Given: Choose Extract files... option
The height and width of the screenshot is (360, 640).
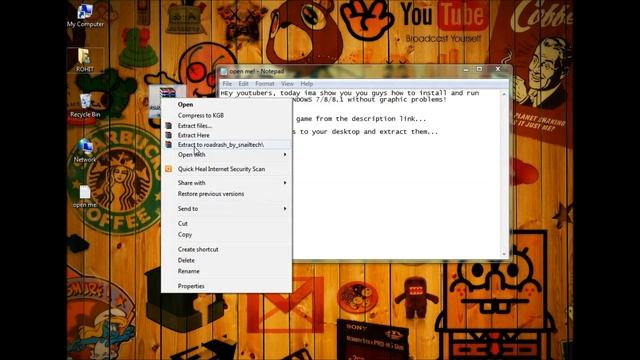Looking at the screenshot, I should [227, 126].
